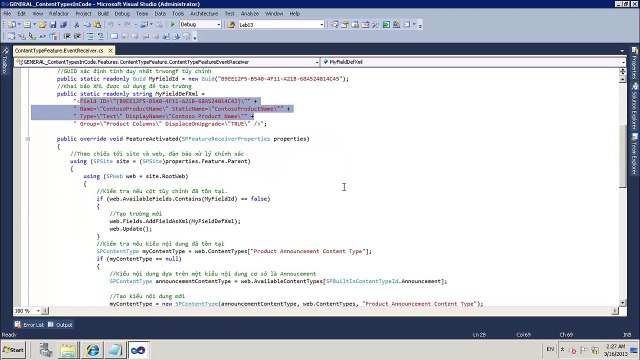Image resolution: width=640 pixels, height=360 pixels.
Task: Click the clock in system tray
Action: point(616,350)
